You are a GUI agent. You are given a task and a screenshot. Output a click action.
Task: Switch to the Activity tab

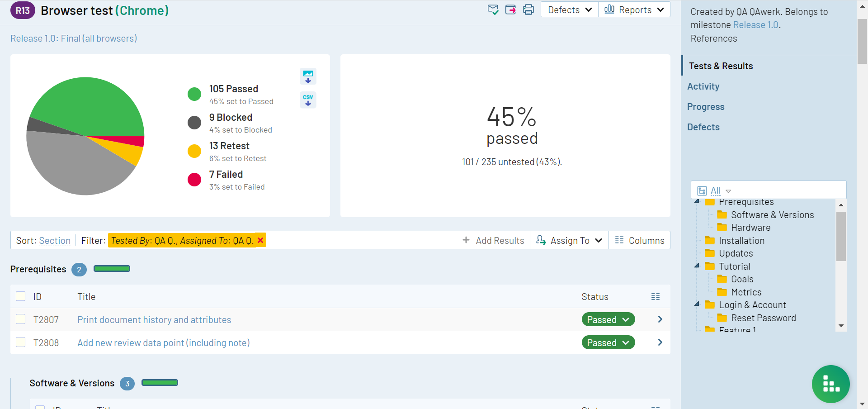[703, 86]
